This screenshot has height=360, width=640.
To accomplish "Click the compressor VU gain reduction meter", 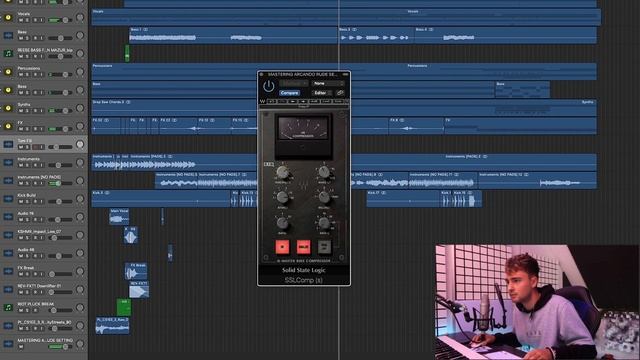I will pos(303,129).
